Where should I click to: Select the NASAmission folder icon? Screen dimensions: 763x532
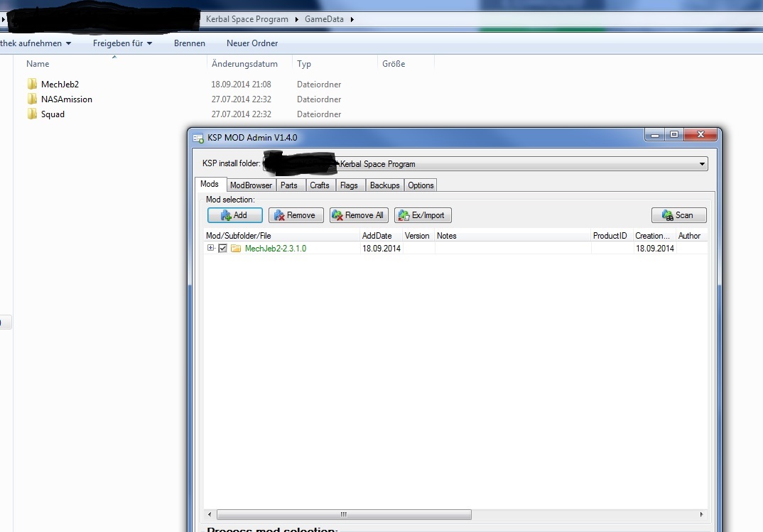pos(32,99)
